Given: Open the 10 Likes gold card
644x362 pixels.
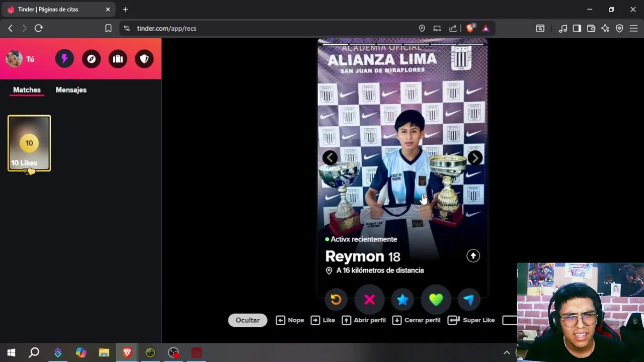Looking at the screenshot, I should click(29, 143).
